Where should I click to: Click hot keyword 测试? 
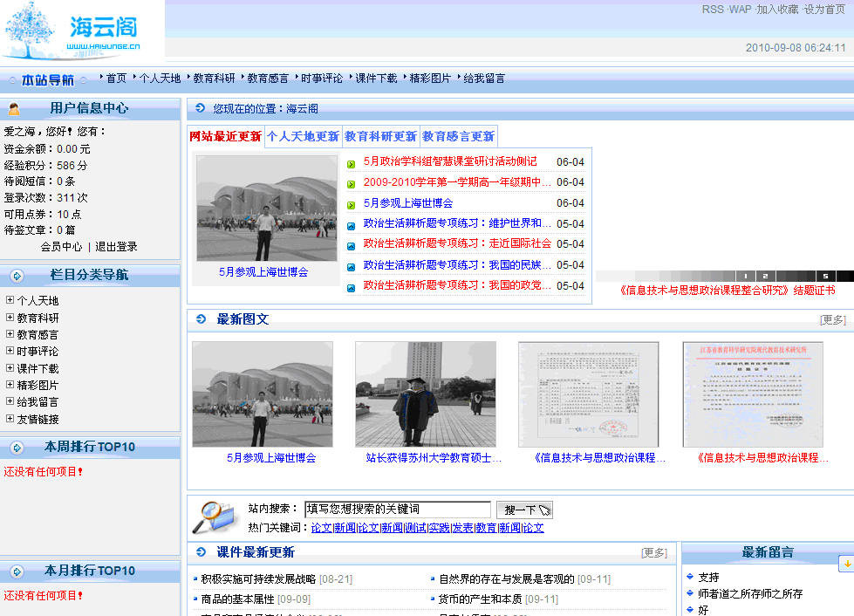click(415, 528)
